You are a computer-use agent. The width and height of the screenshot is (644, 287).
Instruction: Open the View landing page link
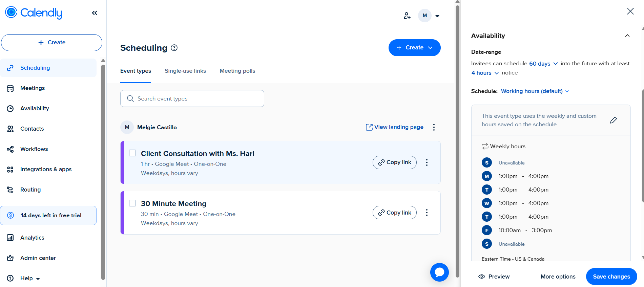coord(395,127)
